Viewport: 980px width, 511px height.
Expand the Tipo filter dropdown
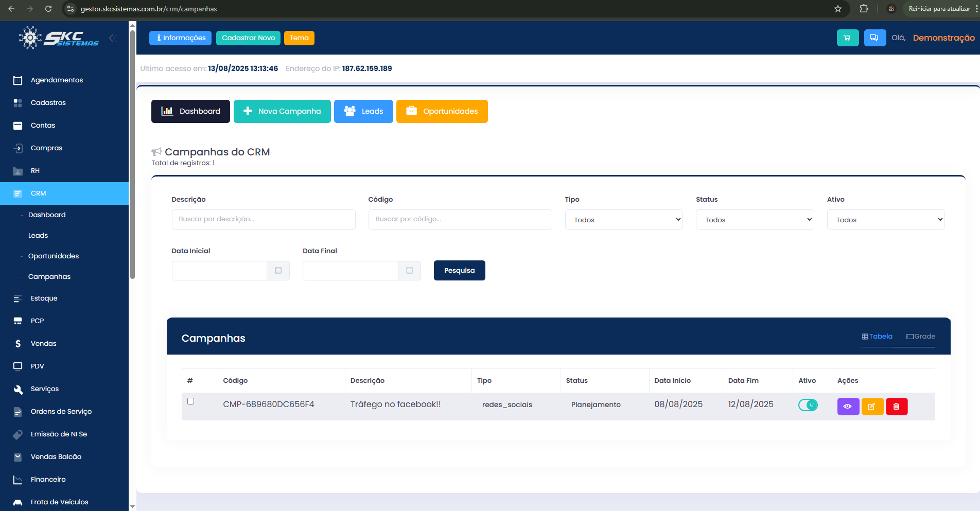(x=623, y=220)
